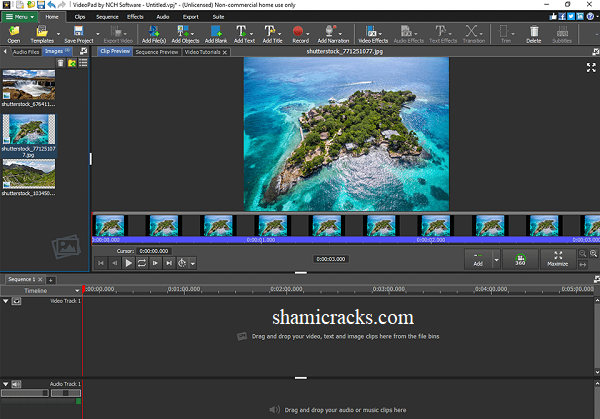Go to the start of the clip

(x=101, y=263)
